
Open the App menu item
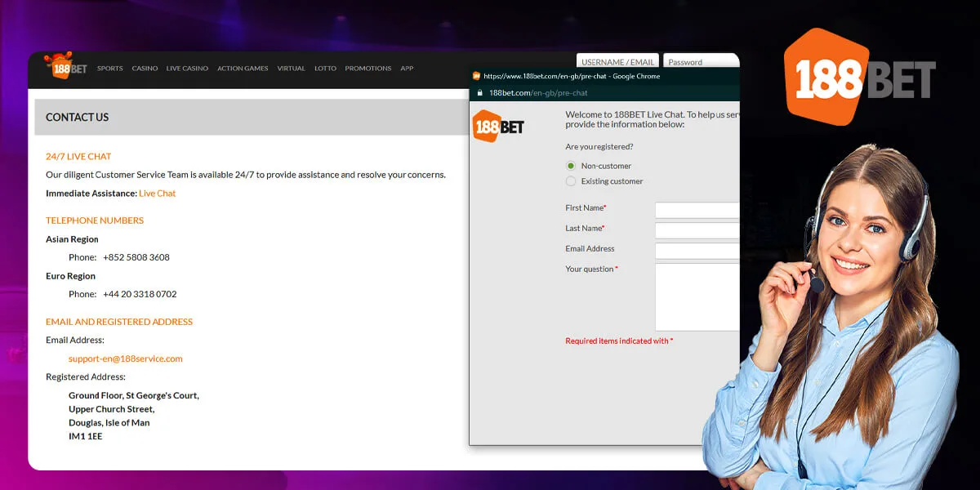pyautogui.click(x=407, y=69)
